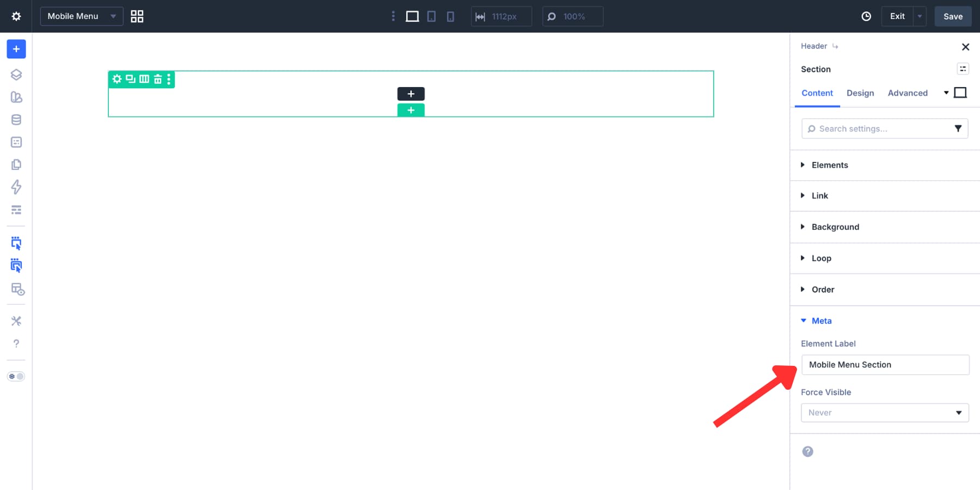Open the tools wrench sidebar icon
The image size is (980, 490).
click(16, 321)
